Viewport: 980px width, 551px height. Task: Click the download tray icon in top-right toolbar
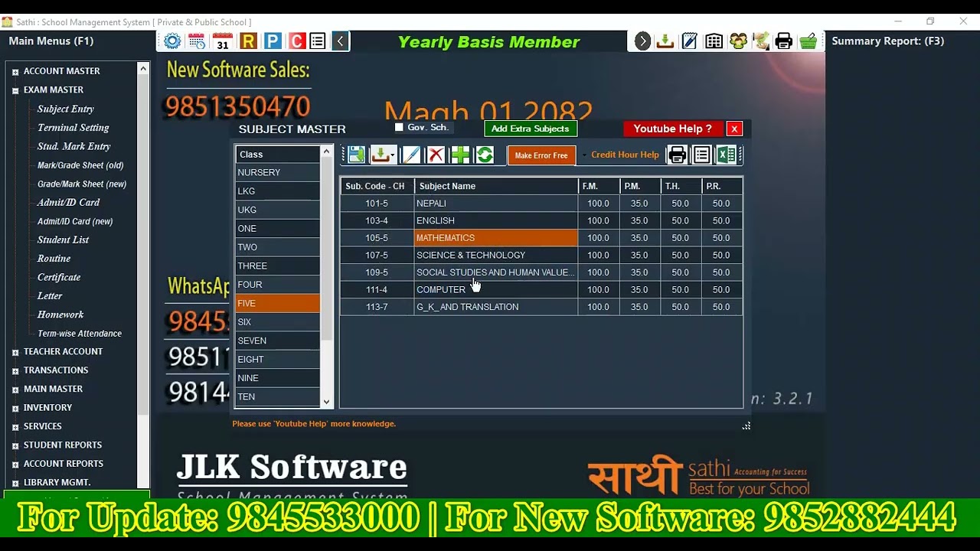665,41
